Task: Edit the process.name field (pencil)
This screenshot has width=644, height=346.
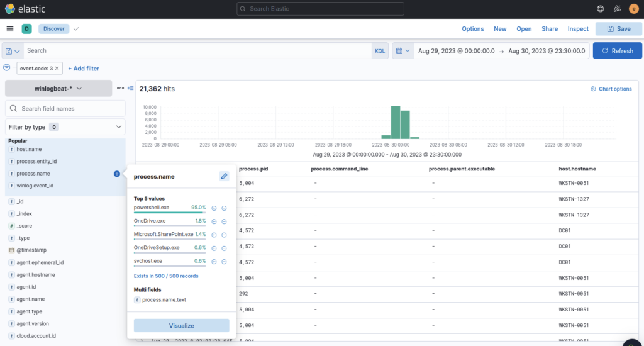Action: 225,176
